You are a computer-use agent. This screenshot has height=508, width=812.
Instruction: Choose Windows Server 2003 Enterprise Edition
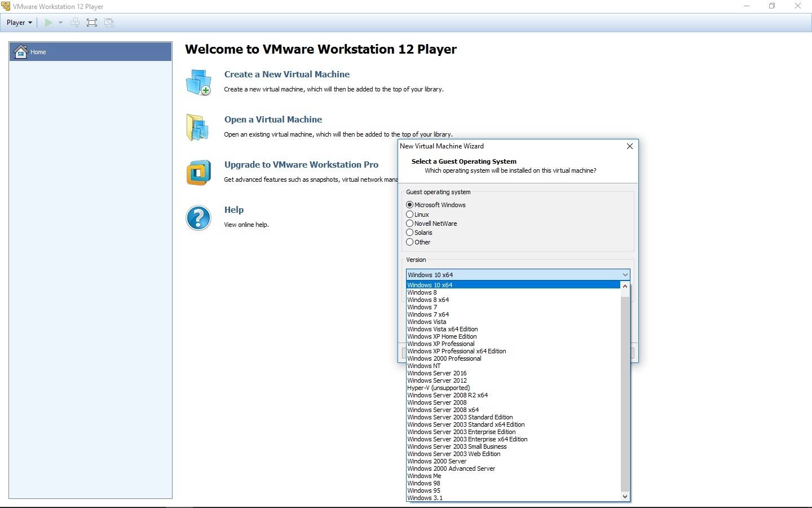point(513,432)
